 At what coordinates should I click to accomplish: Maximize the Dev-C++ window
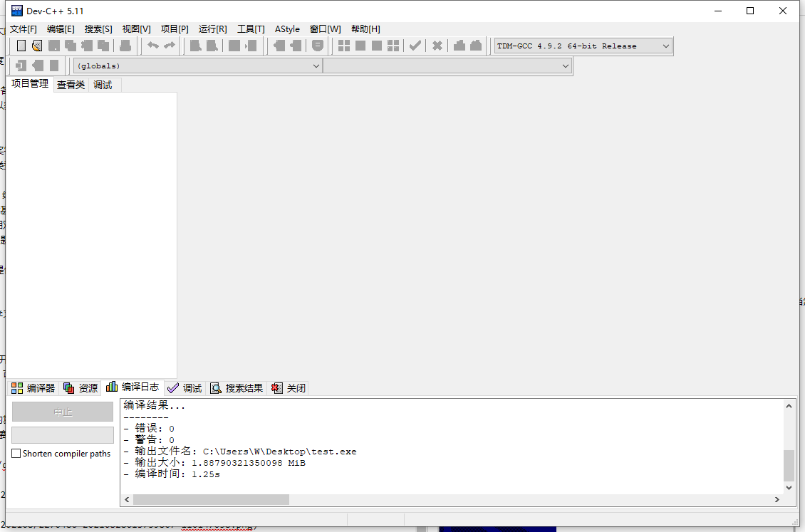coord(750,11)
